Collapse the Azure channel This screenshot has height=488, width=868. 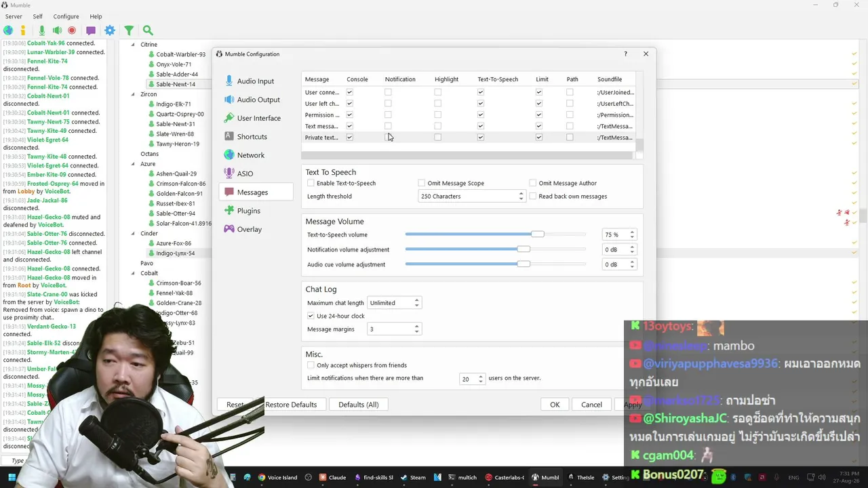(x=133, y=164)
